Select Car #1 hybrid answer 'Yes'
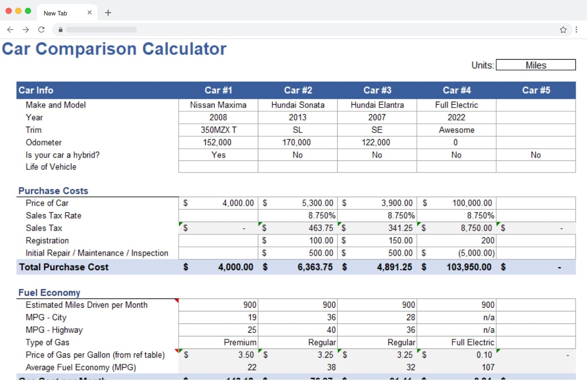This screenshot has width=588, height=381. pos(218,155)
